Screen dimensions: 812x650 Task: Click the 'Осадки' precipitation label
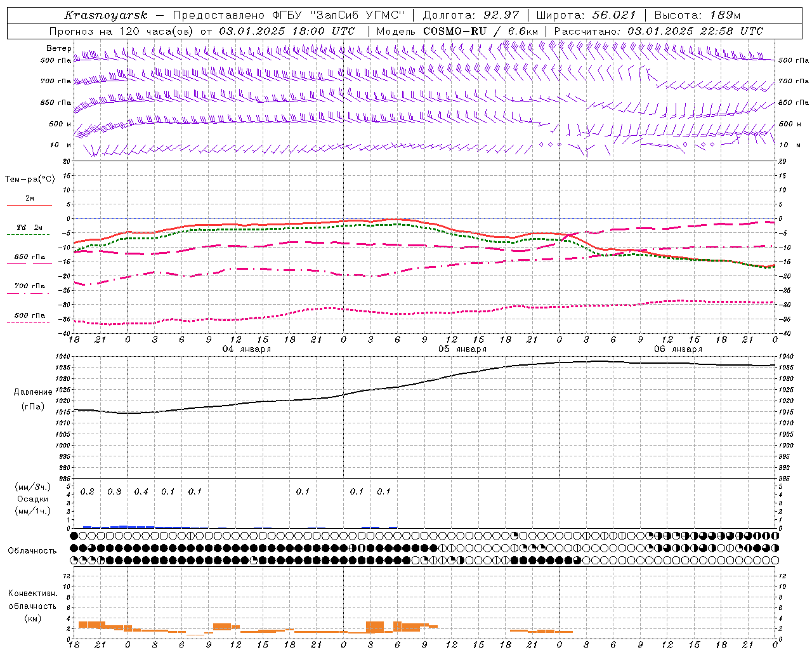tap(33, 499)
